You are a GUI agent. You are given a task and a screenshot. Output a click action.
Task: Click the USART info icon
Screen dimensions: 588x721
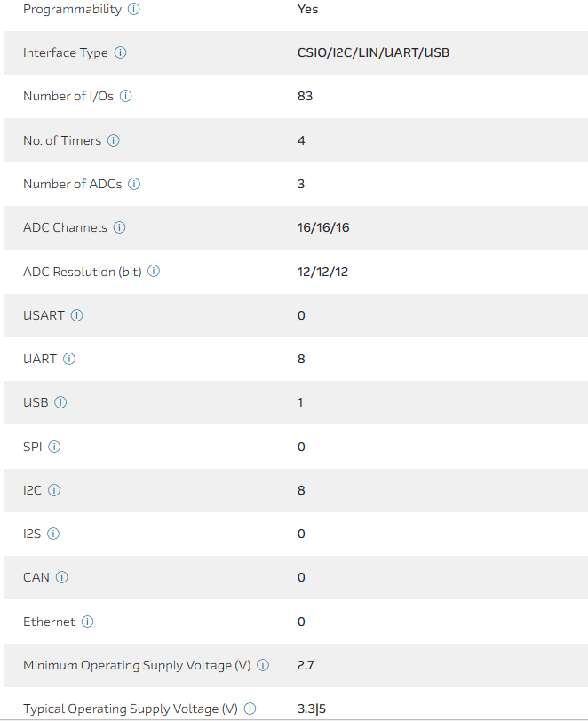[77, 315]
